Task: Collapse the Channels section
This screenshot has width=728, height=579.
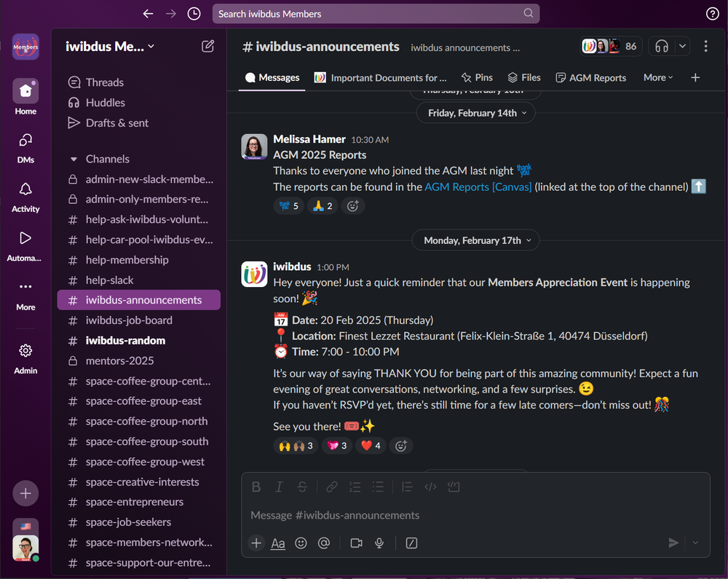Action: [x=74, y=159]
